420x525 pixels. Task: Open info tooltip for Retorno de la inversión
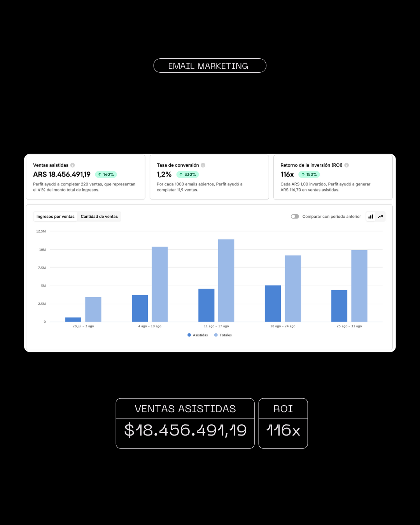point(346,165)
